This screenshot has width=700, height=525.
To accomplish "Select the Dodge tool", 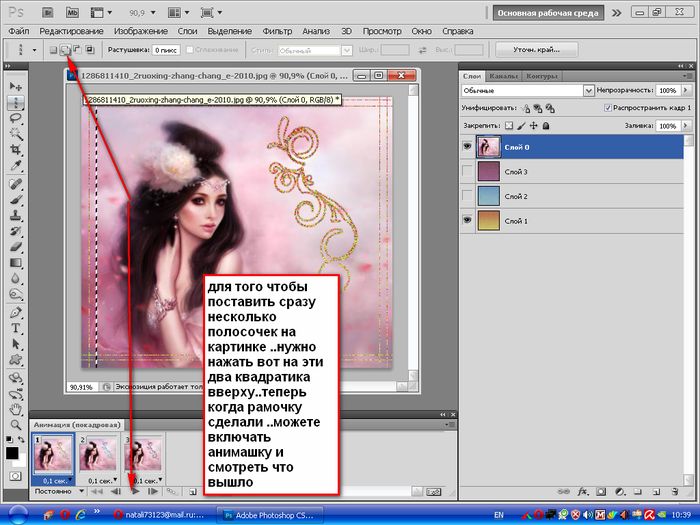I will (16, 294).
